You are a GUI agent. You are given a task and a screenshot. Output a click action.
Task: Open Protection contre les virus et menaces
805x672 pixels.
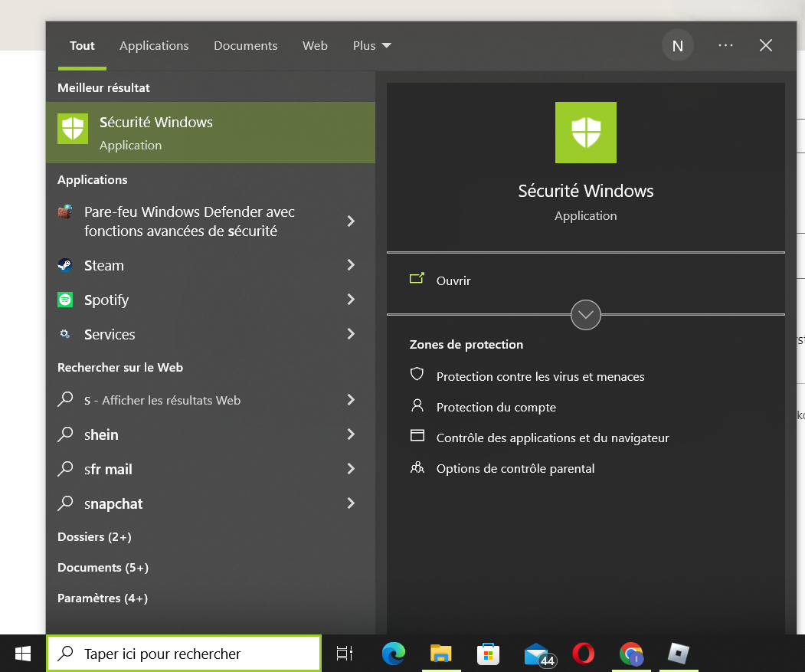tap(540, 376)
